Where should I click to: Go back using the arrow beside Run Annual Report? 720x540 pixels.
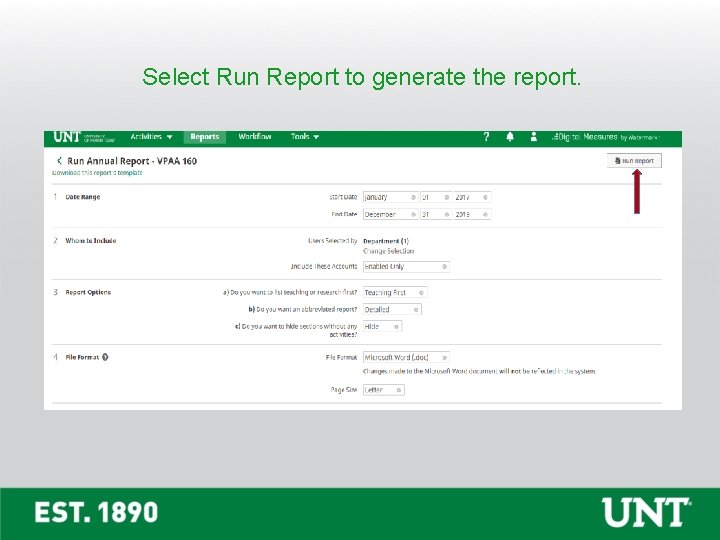[x=59, y=161]
